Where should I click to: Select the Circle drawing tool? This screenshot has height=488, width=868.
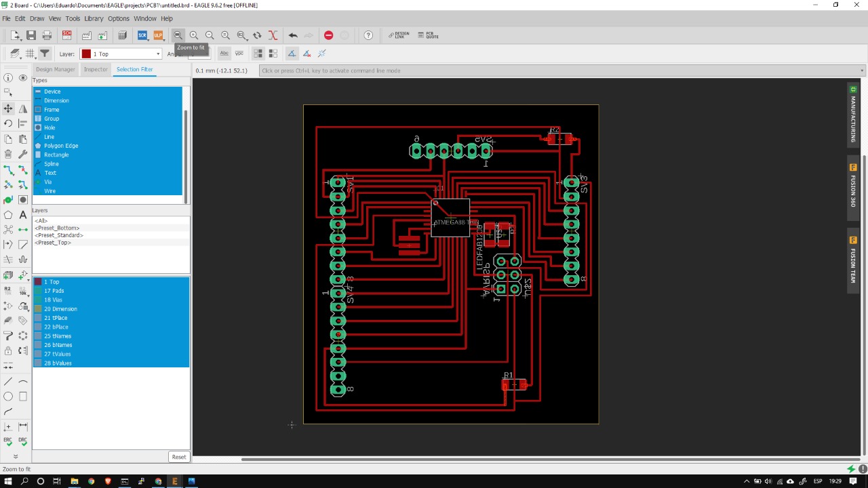click(x=8, y=396)
